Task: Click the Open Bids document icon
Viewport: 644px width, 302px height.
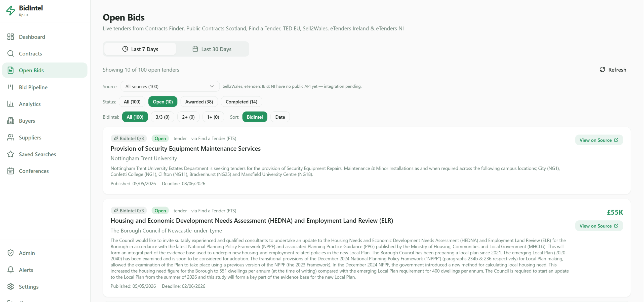Action: click(x=11, y=70)
